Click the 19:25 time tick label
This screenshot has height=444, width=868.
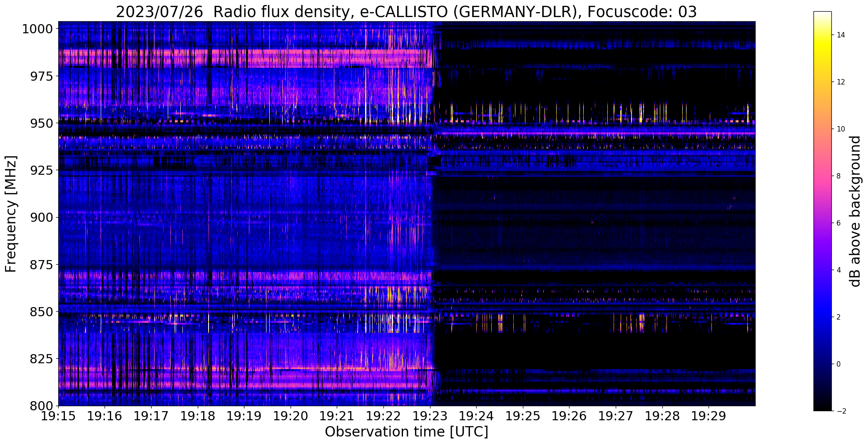(523, 416)
